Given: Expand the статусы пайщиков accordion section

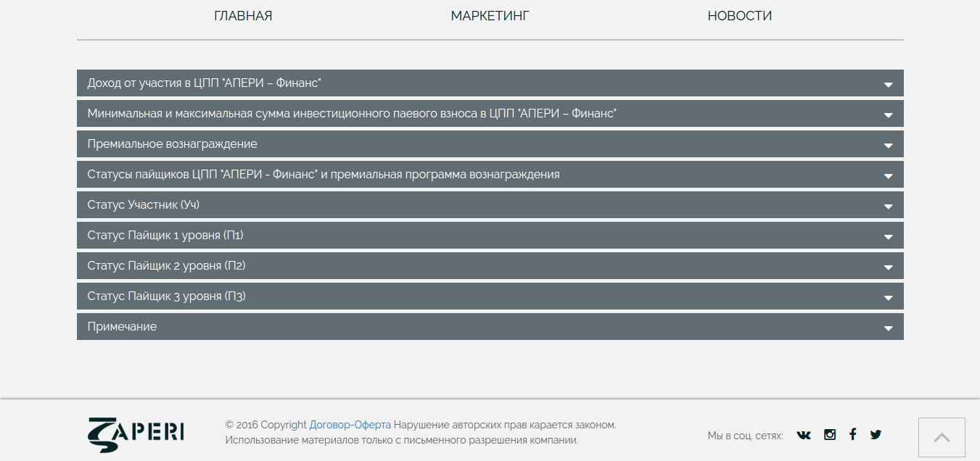Looking at the screenshot, I should (490, 174).
